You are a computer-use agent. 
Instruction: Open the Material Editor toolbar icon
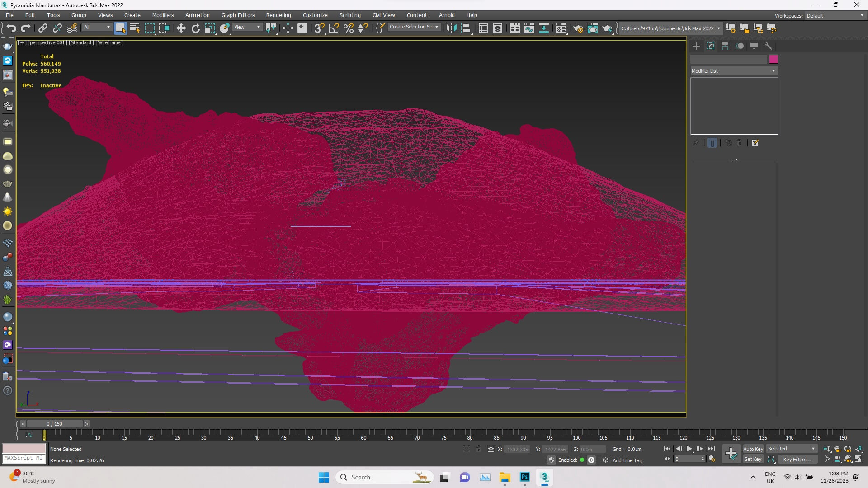tap(561, 28)
